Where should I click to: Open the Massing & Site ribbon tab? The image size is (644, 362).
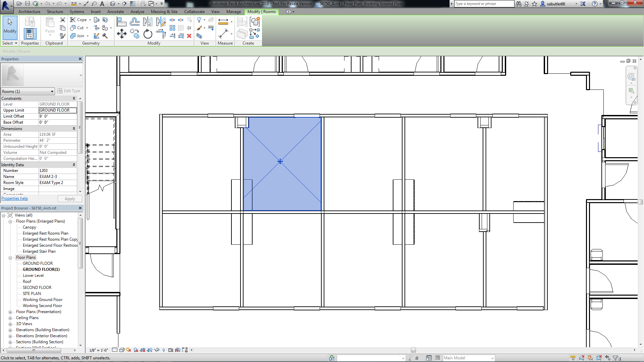(164, 12)
